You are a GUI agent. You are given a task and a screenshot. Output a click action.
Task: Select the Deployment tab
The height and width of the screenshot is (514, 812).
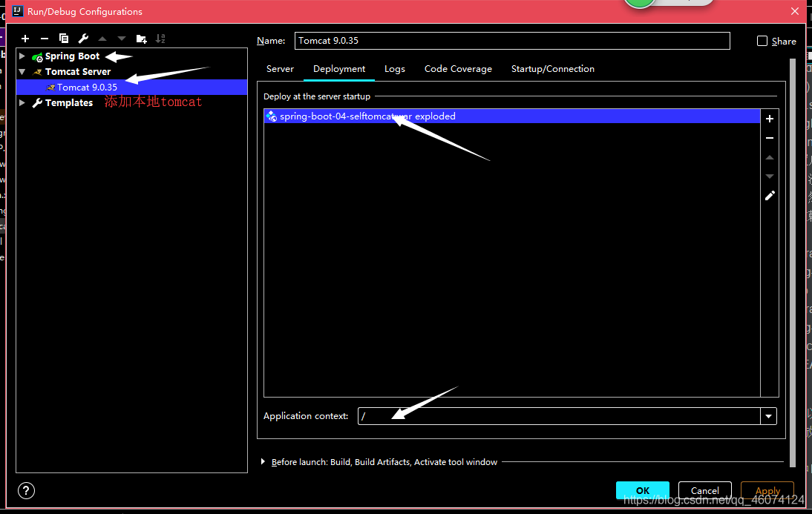coord(339,69)
